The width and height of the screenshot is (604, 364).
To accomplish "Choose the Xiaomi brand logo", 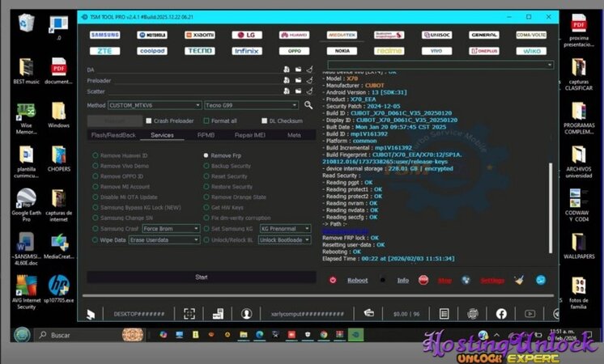I will 199,35.
